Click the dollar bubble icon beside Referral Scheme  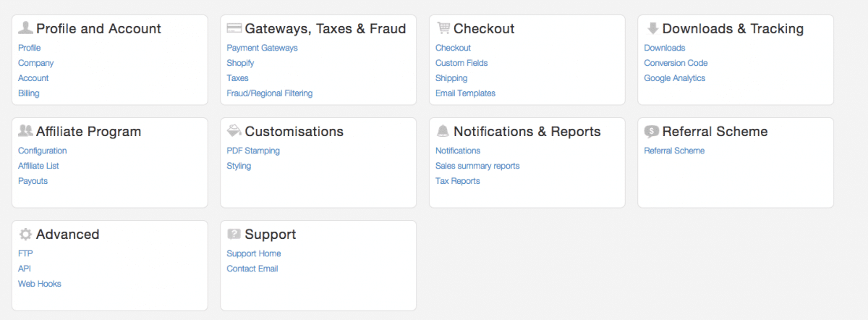pos(652,131)
